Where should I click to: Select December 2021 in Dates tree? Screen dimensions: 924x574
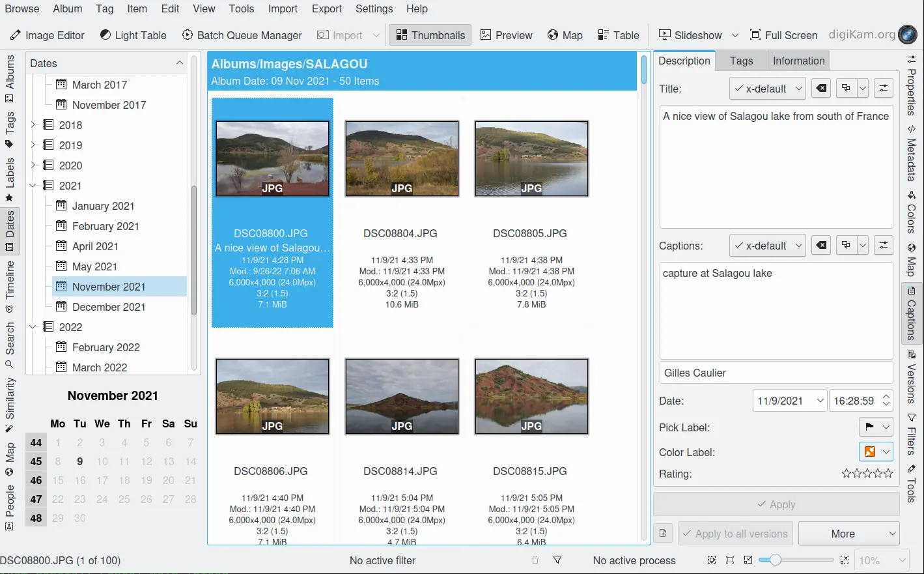point(109,307)
